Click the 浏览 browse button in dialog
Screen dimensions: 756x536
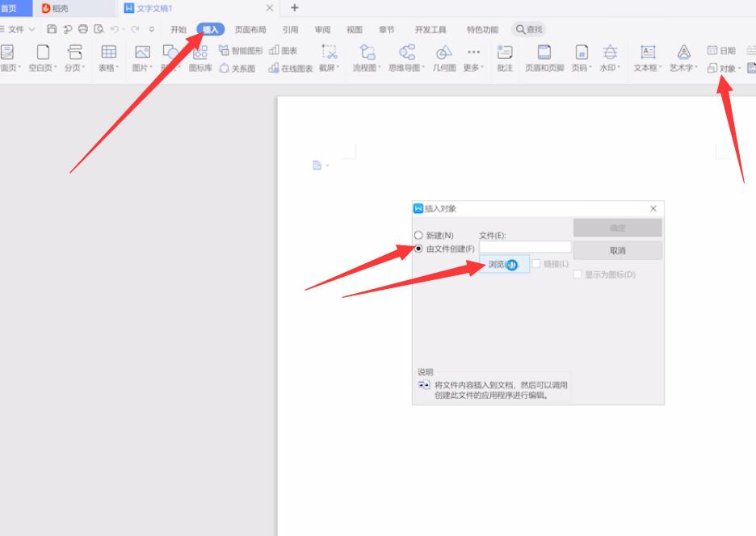click(x=504, y=264)
